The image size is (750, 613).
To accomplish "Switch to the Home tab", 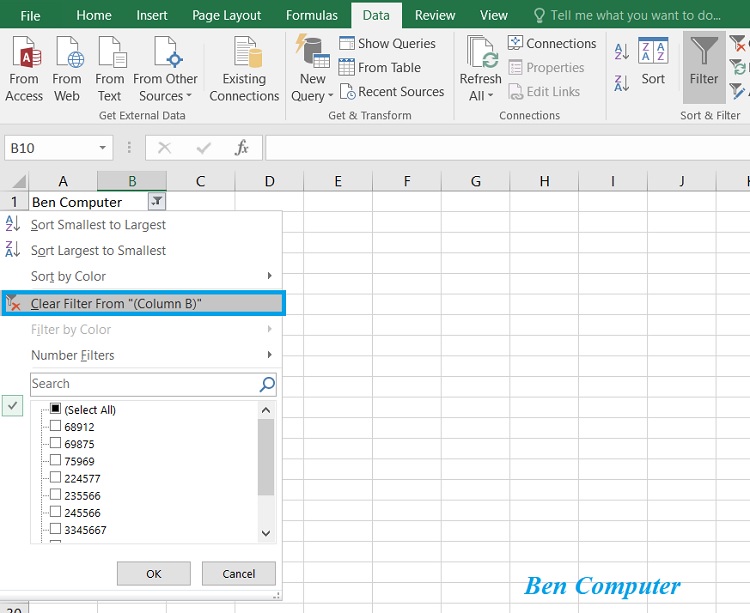I will pyautogui.click(x=94, y=15).
